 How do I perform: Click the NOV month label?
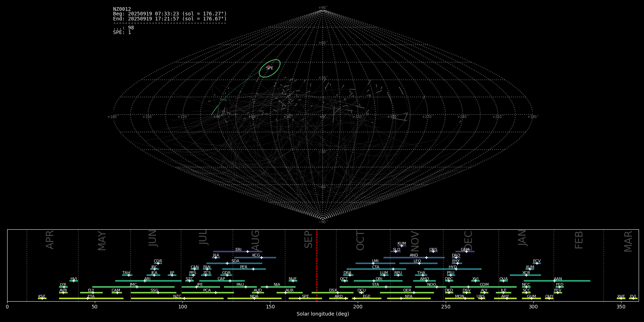pos(415,241)
